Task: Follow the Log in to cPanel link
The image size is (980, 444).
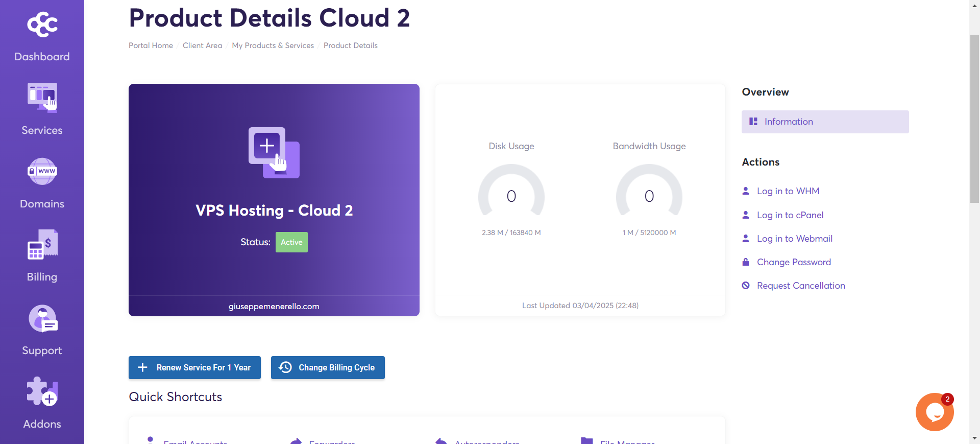Action: (x=790, y=215)
